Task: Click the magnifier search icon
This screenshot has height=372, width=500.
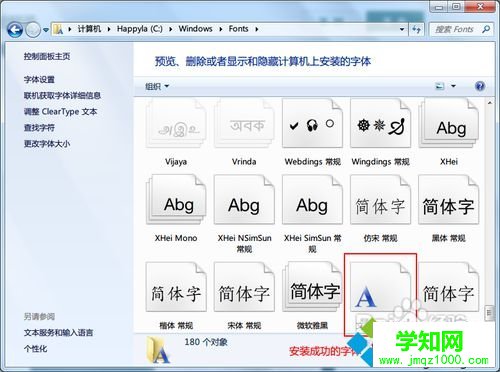Action: [x=486, y=29]
